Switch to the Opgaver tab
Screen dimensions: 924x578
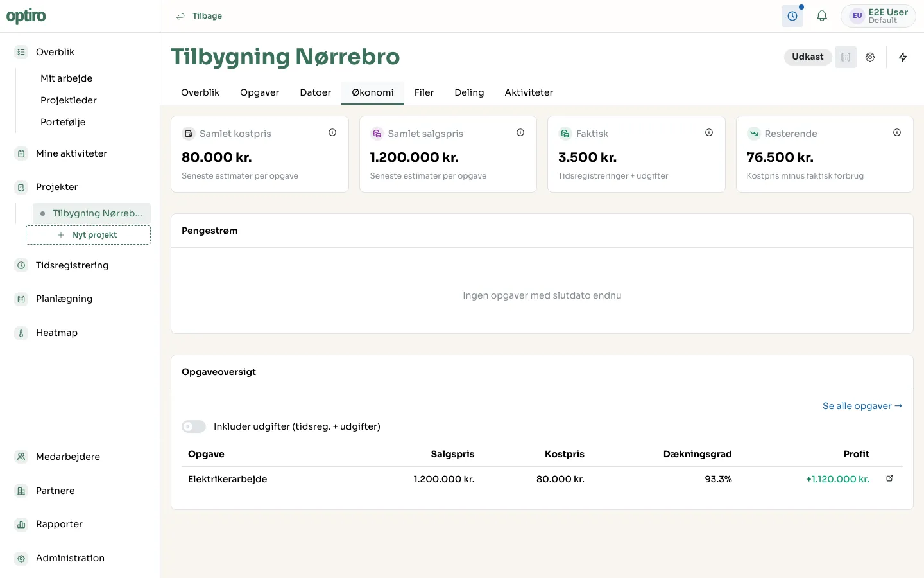click(x=259, y=92)
